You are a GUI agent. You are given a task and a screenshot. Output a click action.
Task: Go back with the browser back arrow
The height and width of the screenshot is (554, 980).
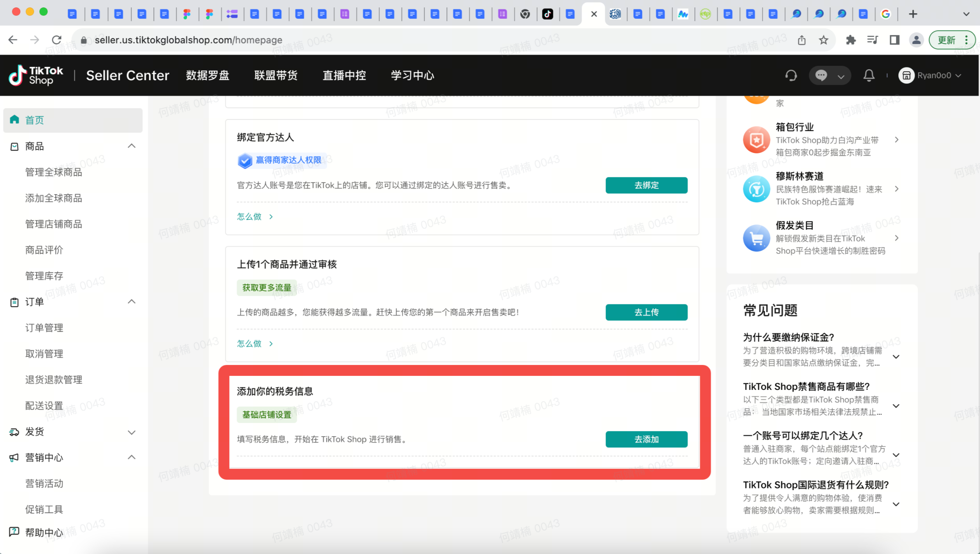13,40
